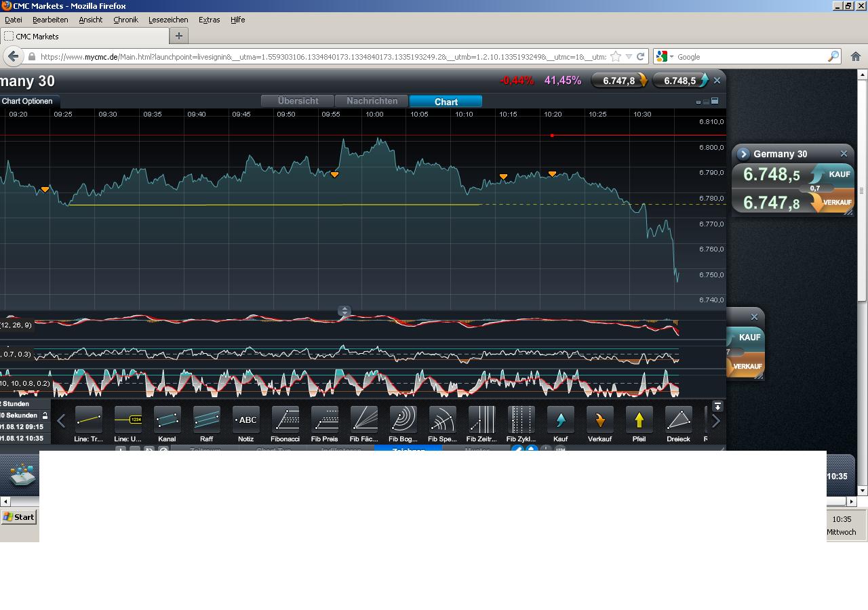Open the Germany 30 ticket arrow icon

[743, 154]
